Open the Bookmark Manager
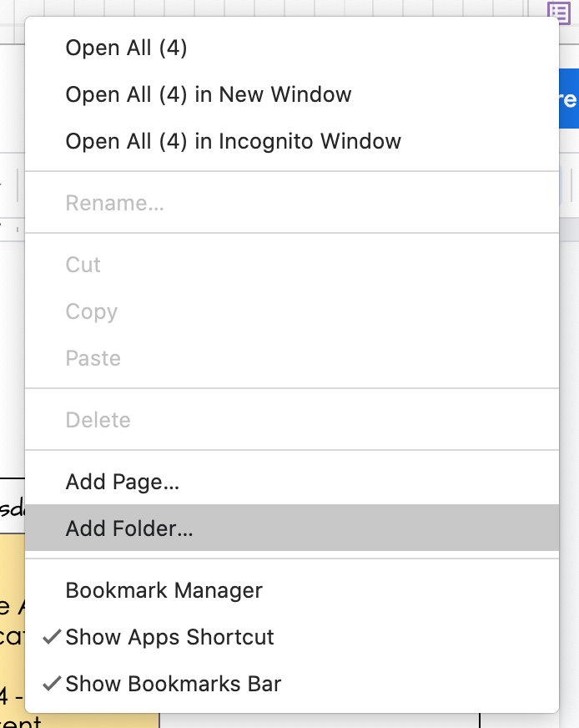579x728 pixels. point(164,590)
